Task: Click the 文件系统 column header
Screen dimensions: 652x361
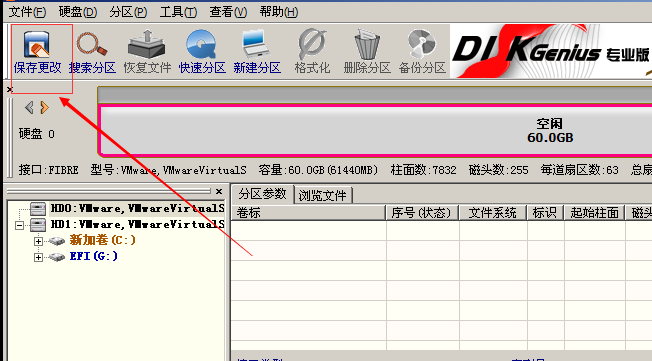Action: click(493, 213)
